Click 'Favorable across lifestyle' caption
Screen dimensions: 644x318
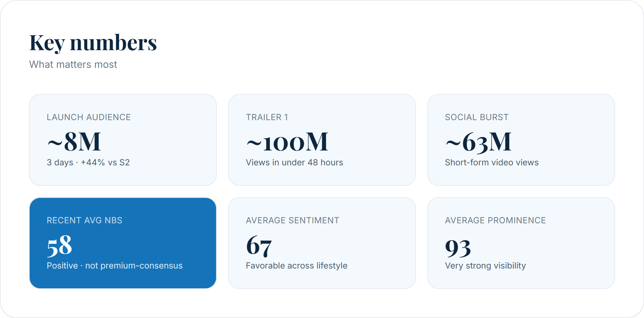(297, 266)
